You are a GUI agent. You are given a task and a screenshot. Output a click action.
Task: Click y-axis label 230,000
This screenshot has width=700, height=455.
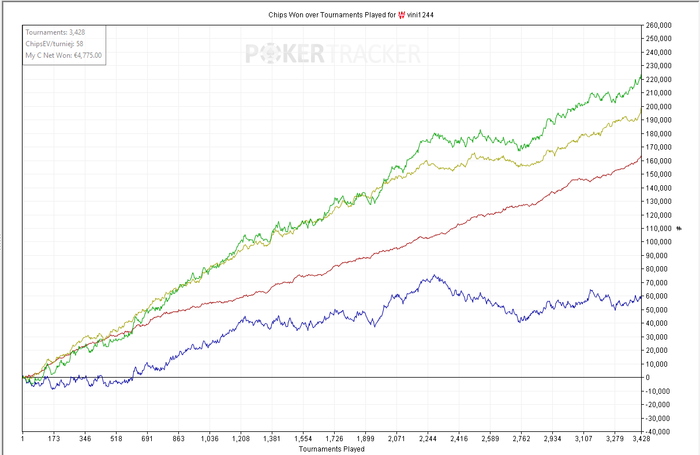click(x=659, y=66)
